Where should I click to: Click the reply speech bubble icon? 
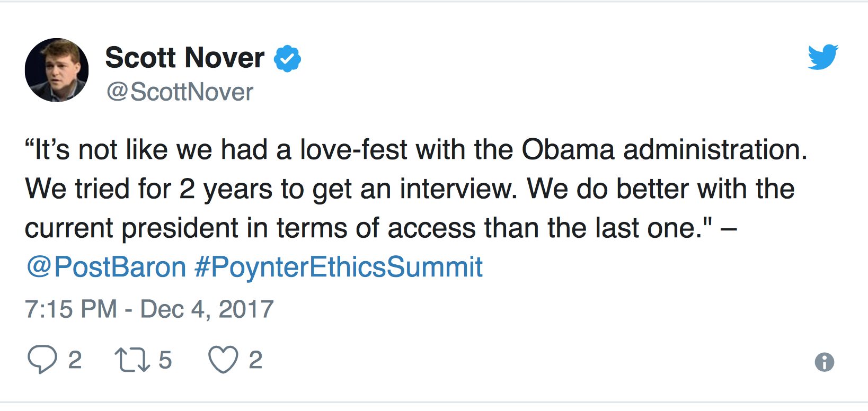pos(42,360)
